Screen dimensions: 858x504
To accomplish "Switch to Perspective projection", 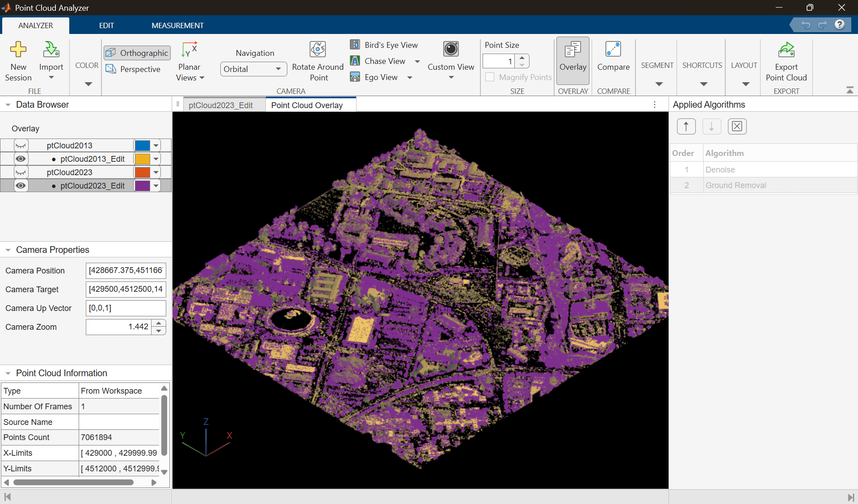I will [133, 69].
